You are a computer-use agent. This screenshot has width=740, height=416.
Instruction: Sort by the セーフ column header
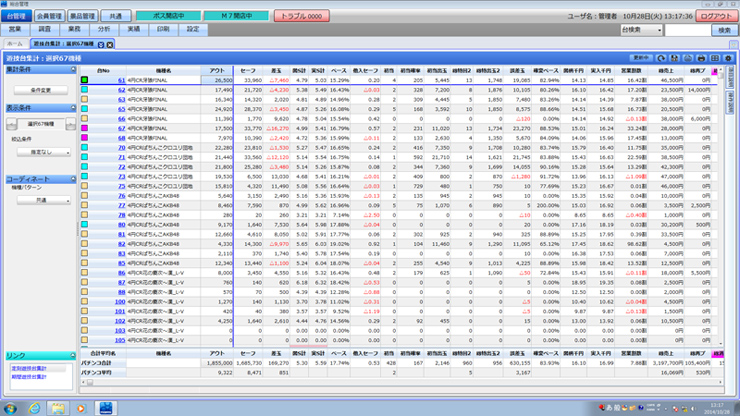tap(248, 70)
